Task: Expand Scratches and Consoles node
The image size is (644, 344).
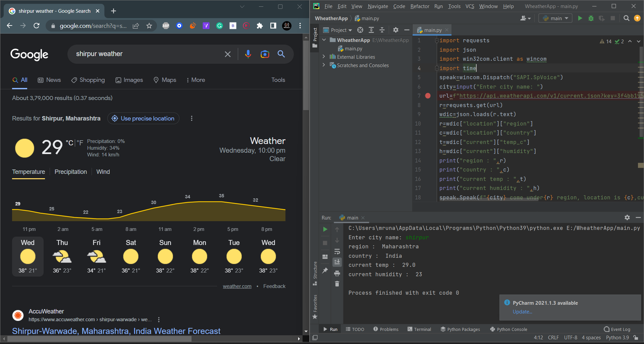Action: point(324,65)
